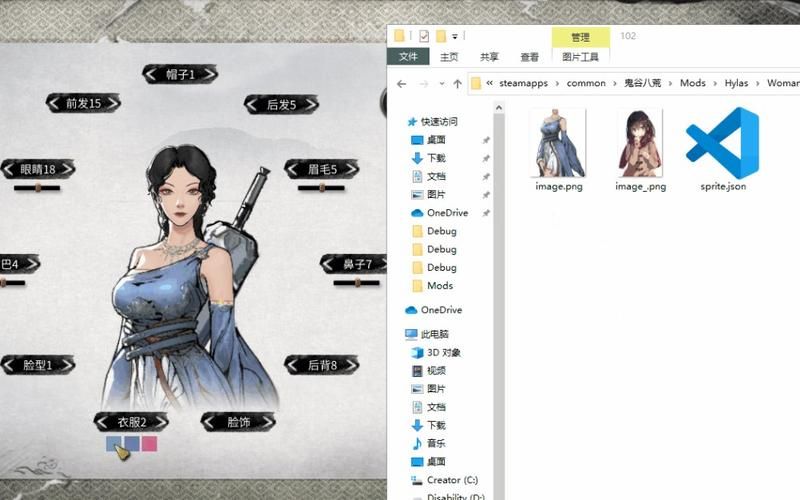Click the right arrow beside 后发5

311,105
